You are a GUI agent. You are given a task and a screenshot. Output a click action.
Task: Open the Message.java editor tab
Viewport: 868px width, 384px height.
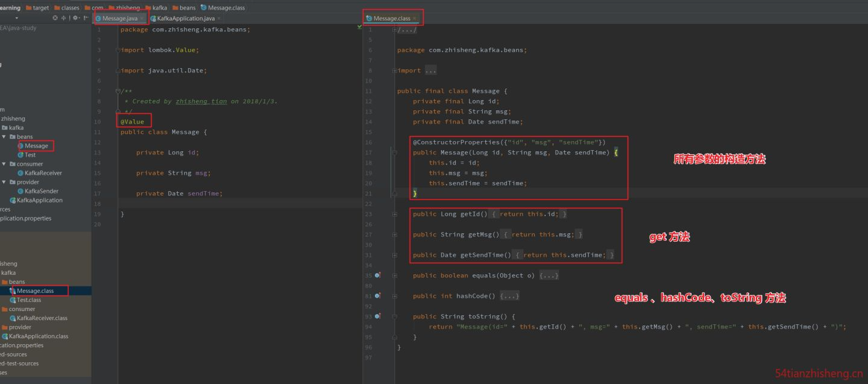tap(119, 19)
